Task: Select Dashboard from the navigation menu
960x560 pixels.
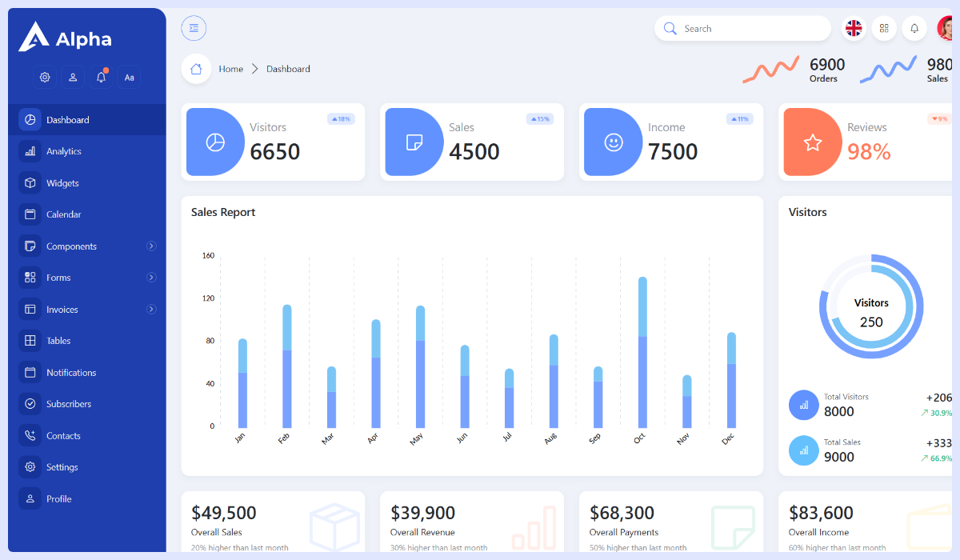Action: 67,119
